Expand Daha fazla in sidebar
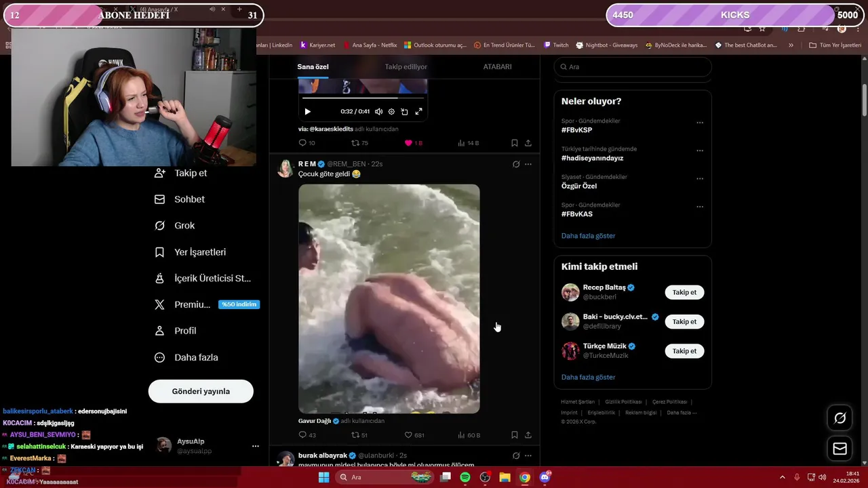 (x=186, y=357)
